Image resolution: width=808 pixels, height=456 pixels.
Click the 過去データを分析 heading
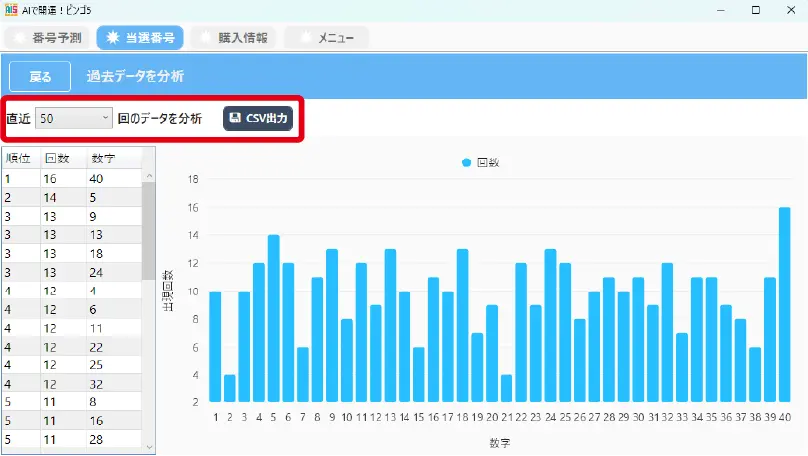tap(135, 76)
